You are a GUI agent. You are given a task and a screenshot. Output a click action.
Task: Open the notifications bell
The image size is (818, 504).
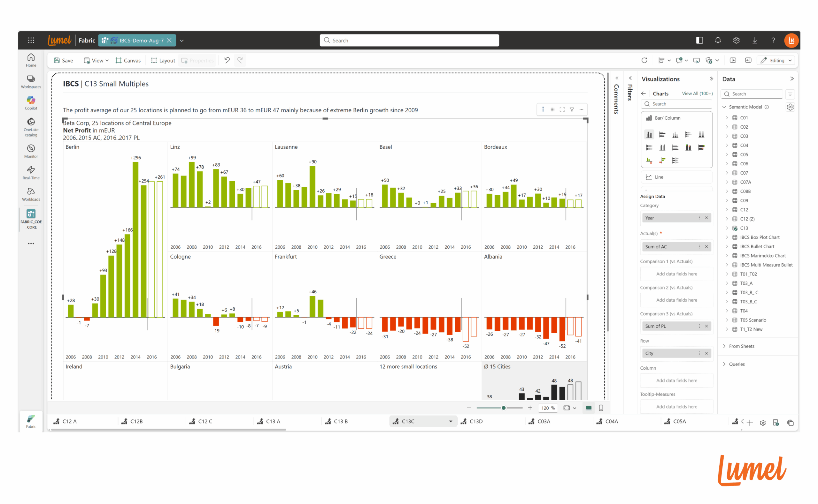[x=718, y=40]
